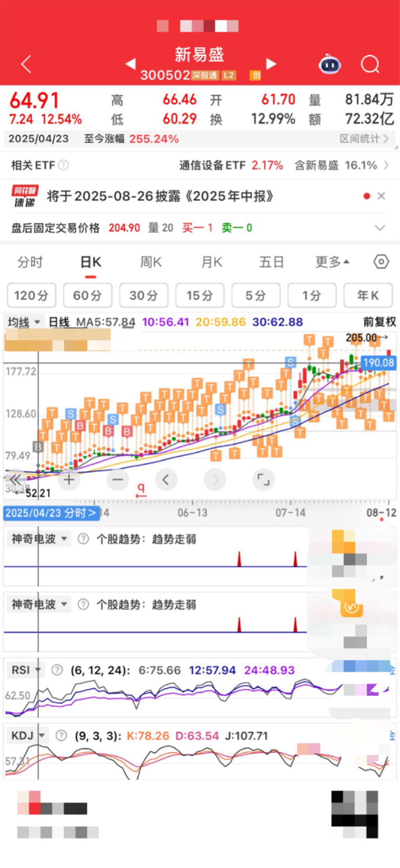Click the 10:56.41 moving average value
The height and width of the screenshot is (868, 400).
click(x=166, y=322)
